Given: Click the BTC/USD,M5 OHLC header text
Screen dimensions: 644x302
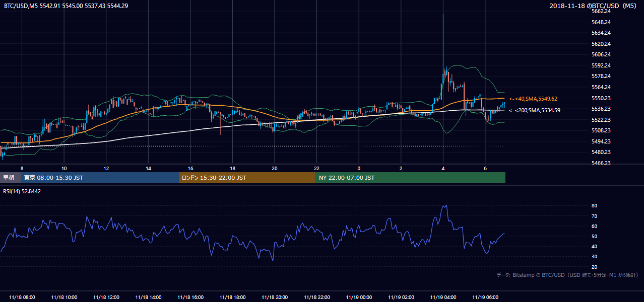Looking at the screenshot, I should click(66, 6).
